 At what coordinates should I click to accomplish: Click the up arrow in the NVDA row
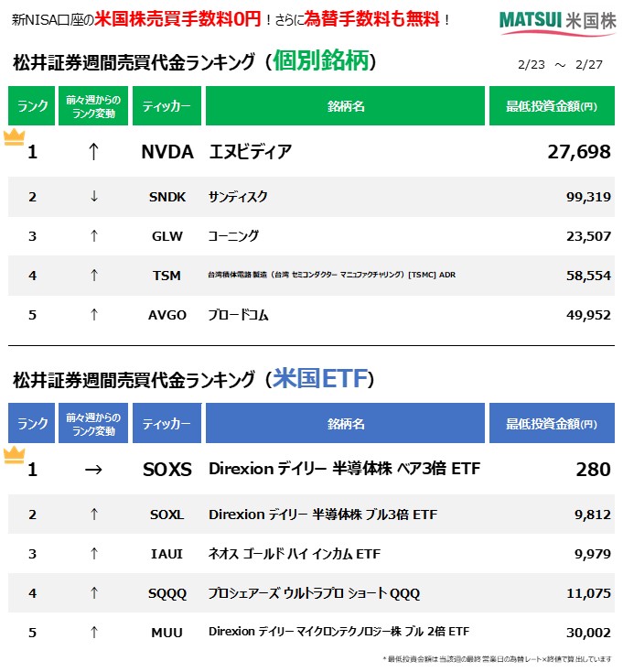pyautogui.click(x=94, y=152)
